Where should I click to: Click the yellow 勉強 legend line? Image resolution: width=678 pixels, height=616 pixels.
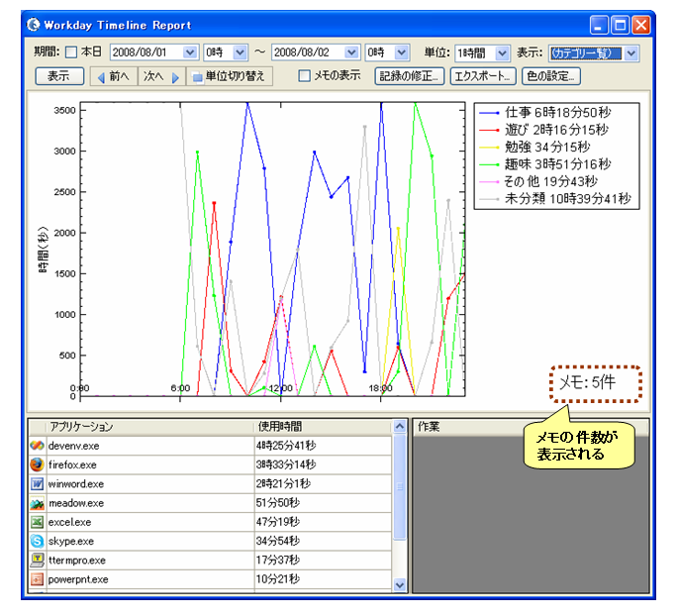click(489, 148)
